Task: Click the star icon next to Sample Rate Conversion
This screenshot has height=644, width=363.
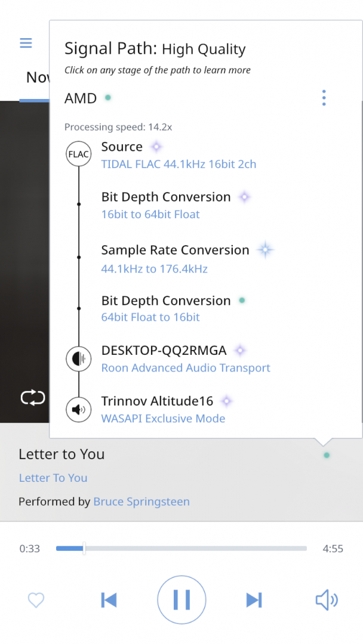Action: click(264, 250)
